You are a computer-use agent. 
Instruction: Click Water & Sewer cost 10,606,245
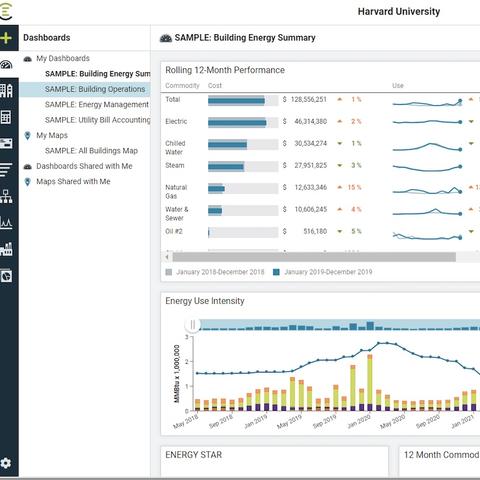(310, 209)
